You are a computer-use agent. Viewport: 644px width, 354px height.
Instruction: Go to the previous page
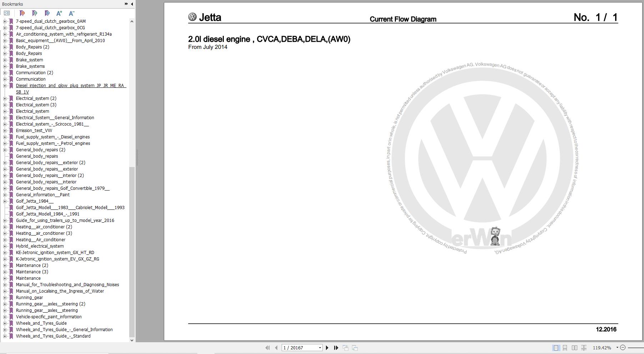coord(276,348)
